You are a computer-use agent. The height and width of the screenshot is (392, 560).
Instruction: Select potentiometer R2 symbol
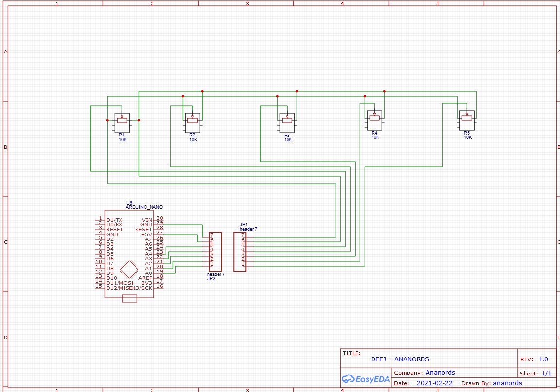192,122
